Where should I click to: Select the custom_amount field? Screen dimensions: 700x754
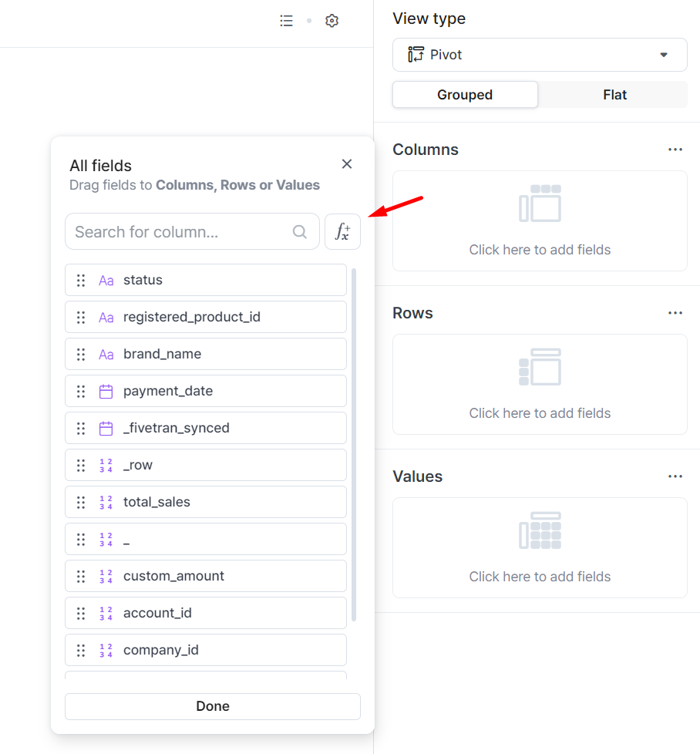(x=173, y=576)
